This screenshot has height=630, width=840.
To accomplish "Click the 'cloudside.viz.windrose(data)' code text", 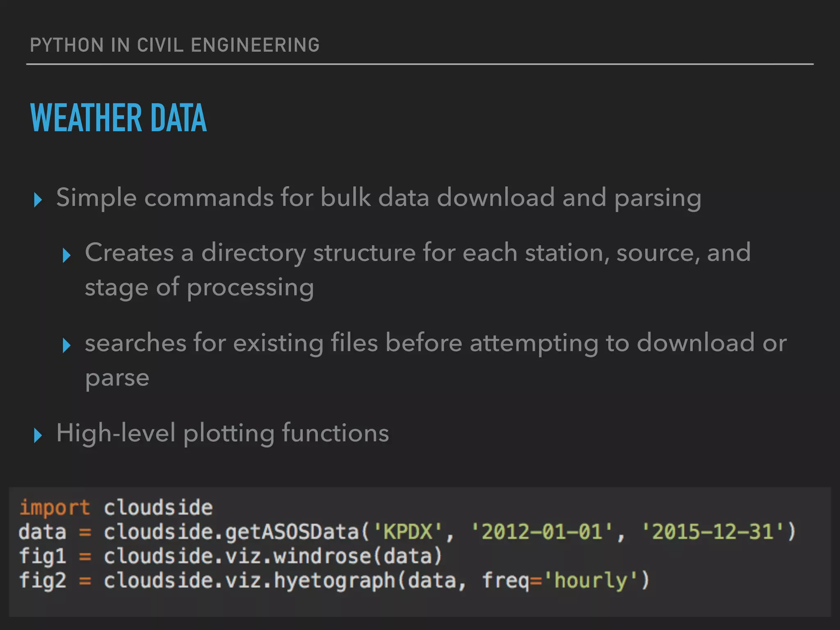I will click(273, 556).
